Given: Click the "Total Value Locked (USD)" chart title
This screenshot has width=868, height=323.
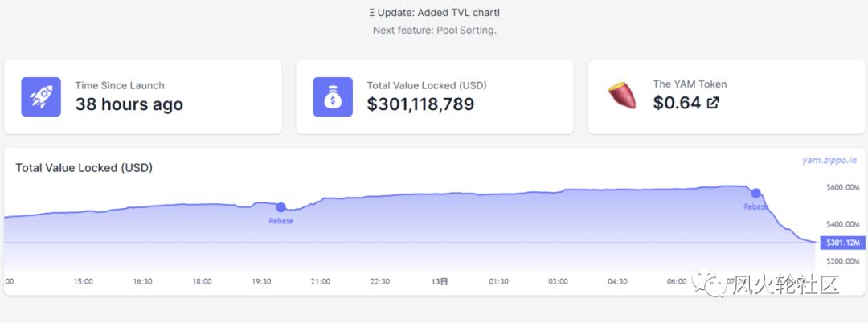Looking at the screenshot, I should 84,168.
